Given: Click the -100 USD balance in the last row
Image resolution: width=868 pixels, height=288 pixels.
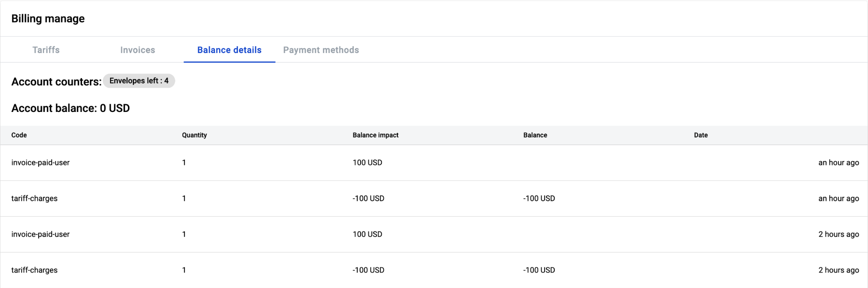Looking at the screenshot, I should (x=539, y=270).
